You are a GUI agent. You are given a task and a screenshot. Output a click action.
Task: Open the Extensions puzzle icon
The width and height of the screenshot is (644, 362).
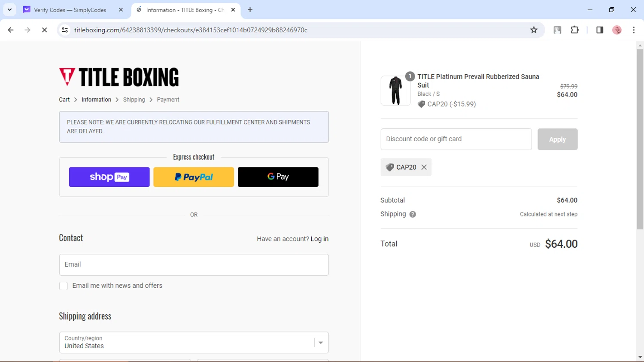point(574,30)
